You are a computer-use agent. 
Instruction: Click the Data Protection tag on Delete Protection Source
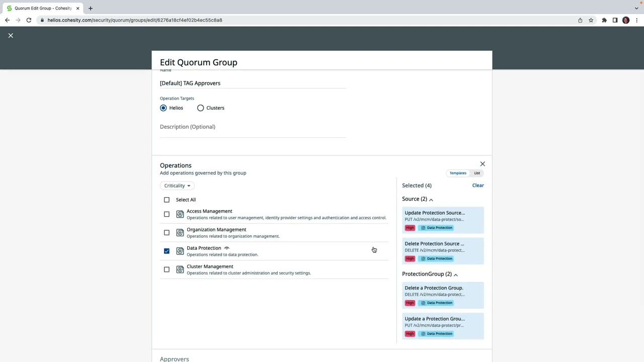tap(437, 258)
